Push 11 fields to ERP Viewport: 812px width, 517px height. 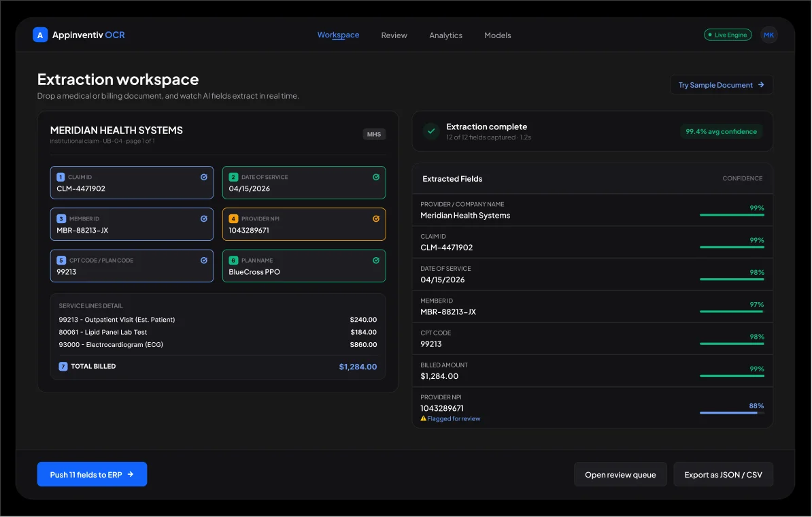[92, 475]
